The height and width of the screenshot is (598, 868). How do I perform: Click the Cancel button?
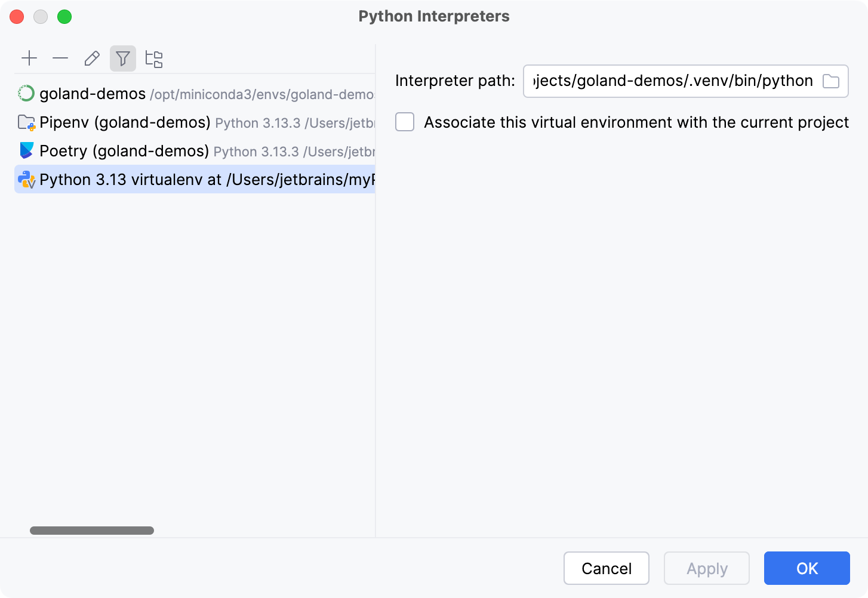[607, 568]
